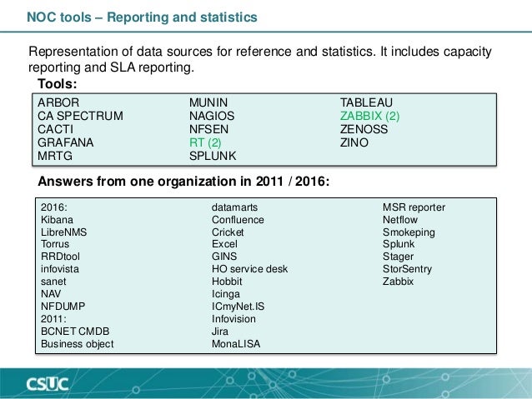Select Netflow entry
Viewport: 532px width, 399px height.
pos(400,220)
